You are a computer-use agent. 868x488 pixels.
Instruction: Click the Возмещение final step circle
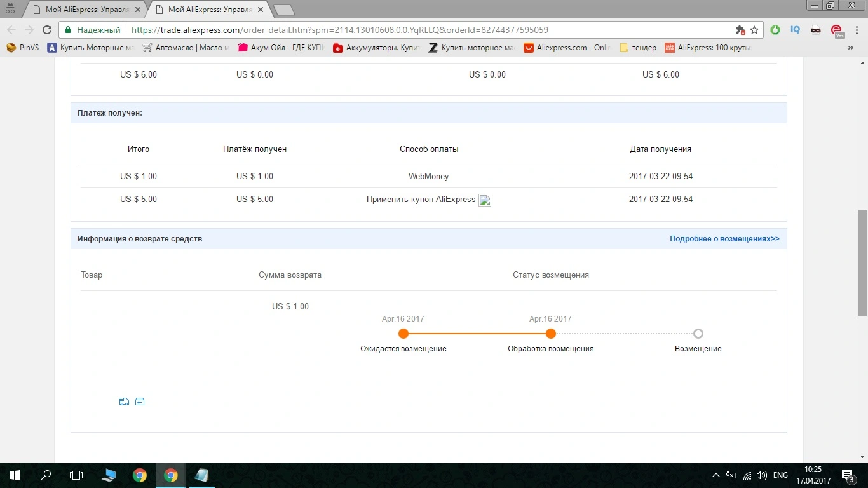coord(698,334)
